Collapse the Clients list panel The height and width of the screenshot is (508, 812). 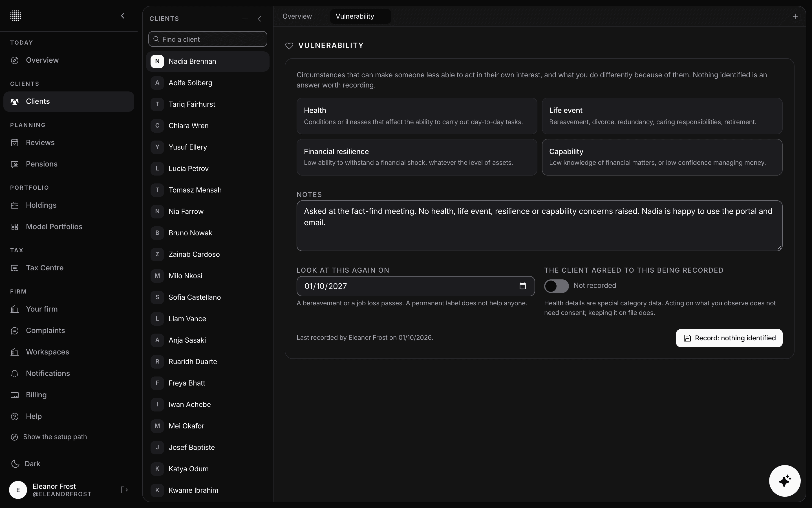pyautogui.click(x=259, y=19)
